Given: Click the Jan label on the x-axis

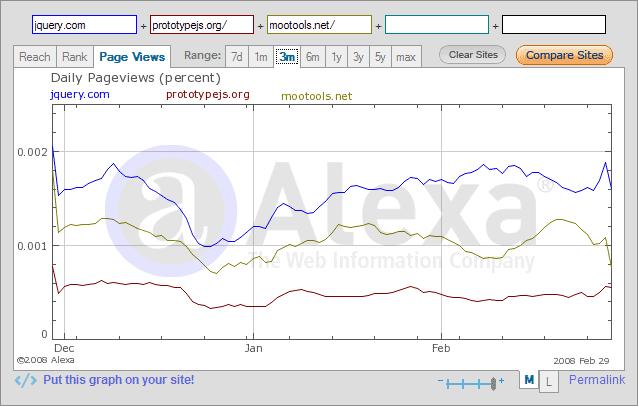Looking at the screenshot, I should click(x=253, y=348).
